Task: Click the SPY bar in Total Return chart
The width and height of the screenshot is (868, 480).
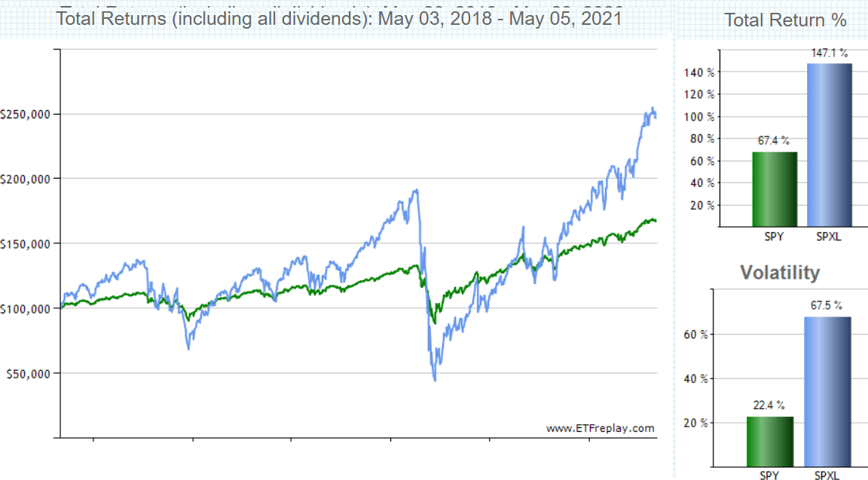Action: pyautogui.click(x=775, y=189)
